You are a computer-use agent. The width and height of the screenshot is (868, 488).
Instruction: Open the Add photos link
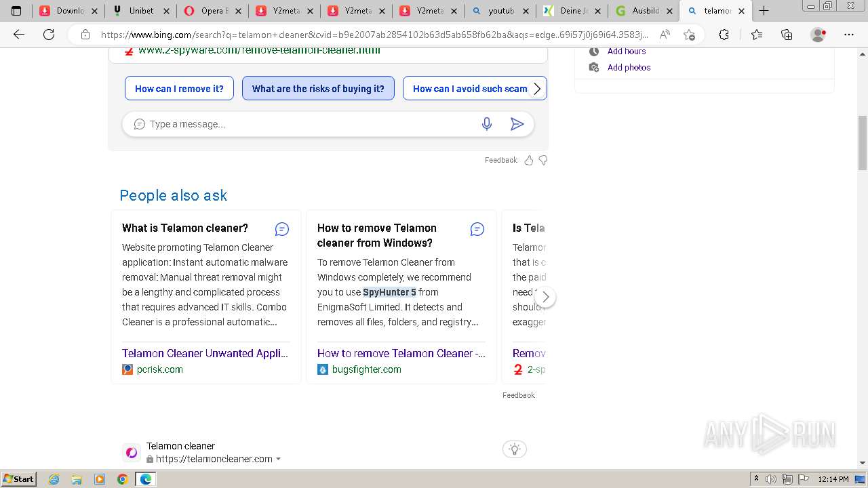(629, 67)
